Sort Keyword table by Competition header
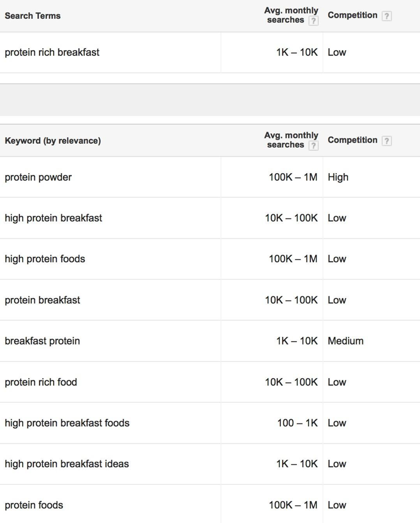 352,140
